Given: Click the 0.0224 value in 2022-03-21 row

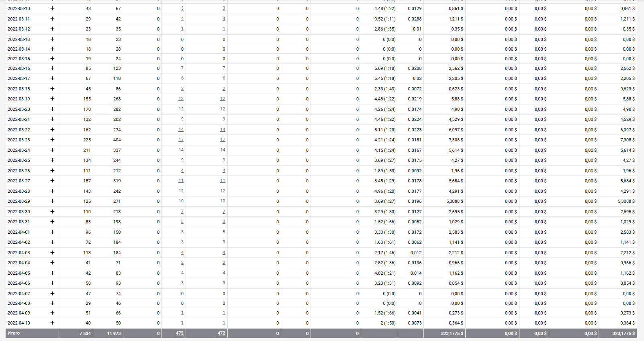Looking at the screenshot, I should click(415, 119).
